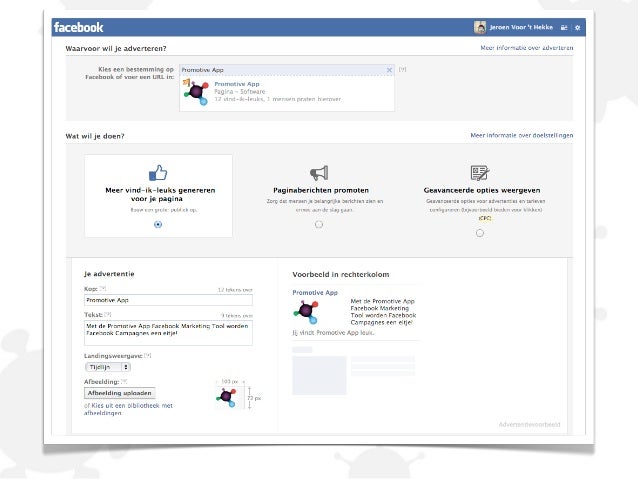The image size is (638, 479).
Task: Click the advanced options document icon
Action: (x=480, y=173)
